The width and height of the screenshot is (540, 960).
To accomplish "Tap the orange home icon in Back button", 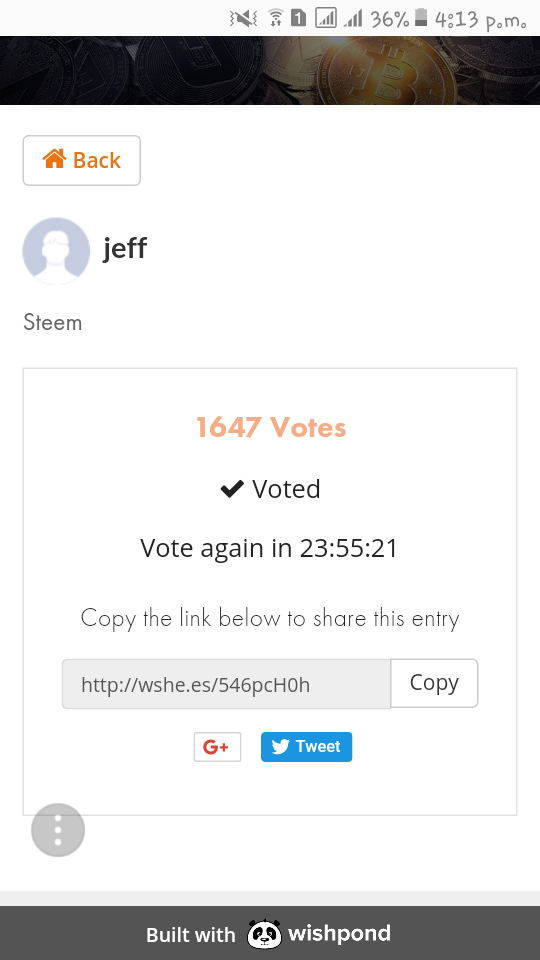I will point(54,159).
